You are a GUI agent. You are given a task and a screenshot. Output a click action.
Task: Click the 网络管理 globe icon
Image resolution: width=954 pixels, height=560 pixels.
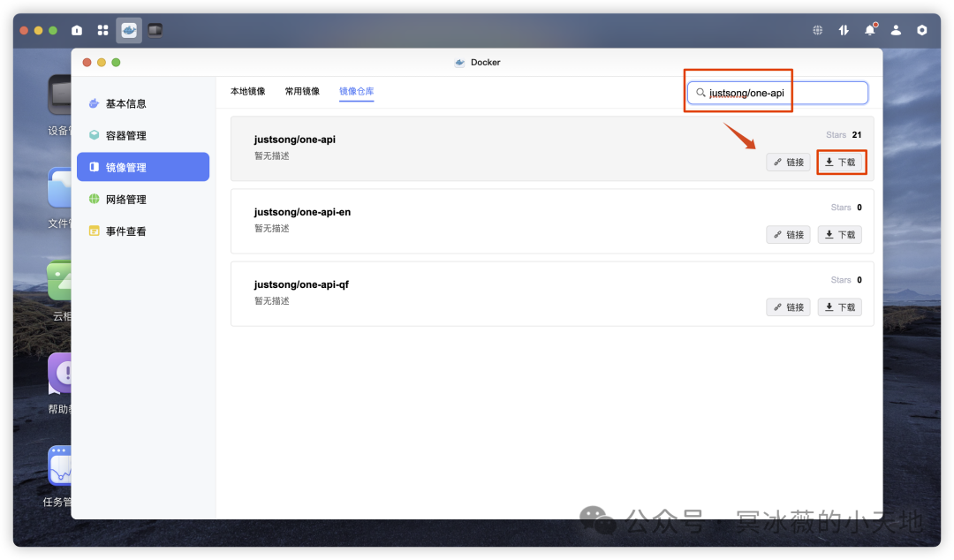94,199
